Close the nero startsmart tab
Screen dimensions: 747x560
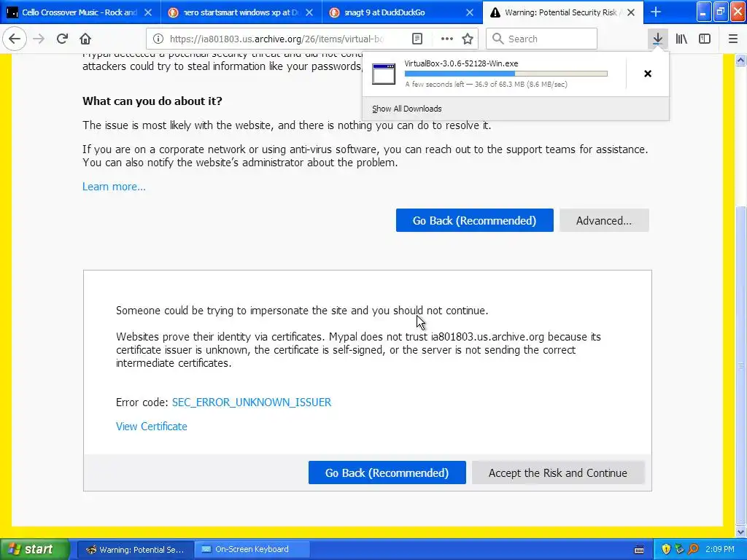309,12
